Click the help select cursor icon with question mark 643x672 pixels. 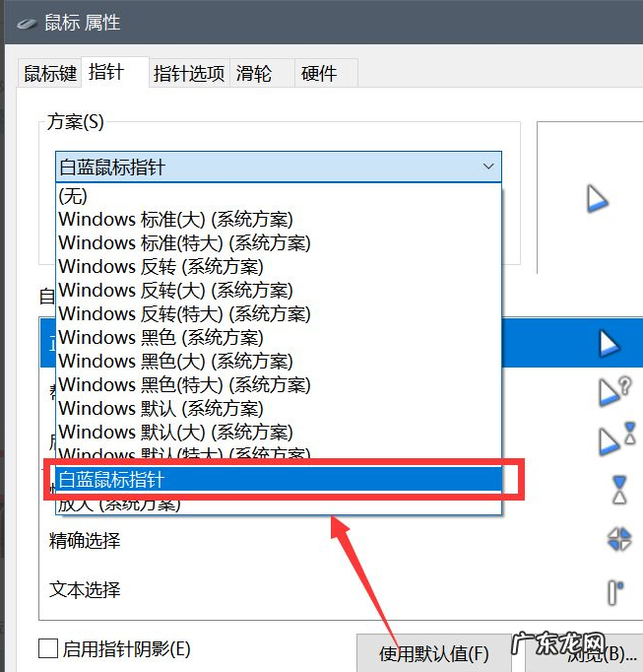[x=614, y=391]
